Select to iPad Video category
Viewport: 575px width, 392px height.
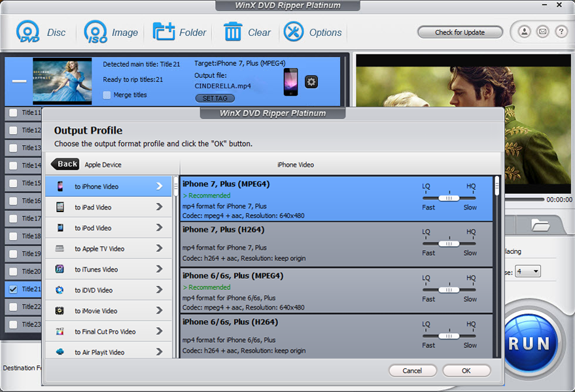(x=109, y=207)
